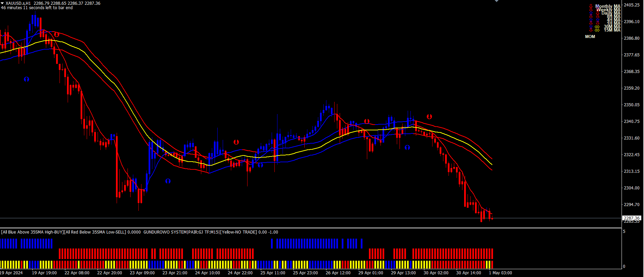Click the 2405.25 price axis label

tap(632, 5)
